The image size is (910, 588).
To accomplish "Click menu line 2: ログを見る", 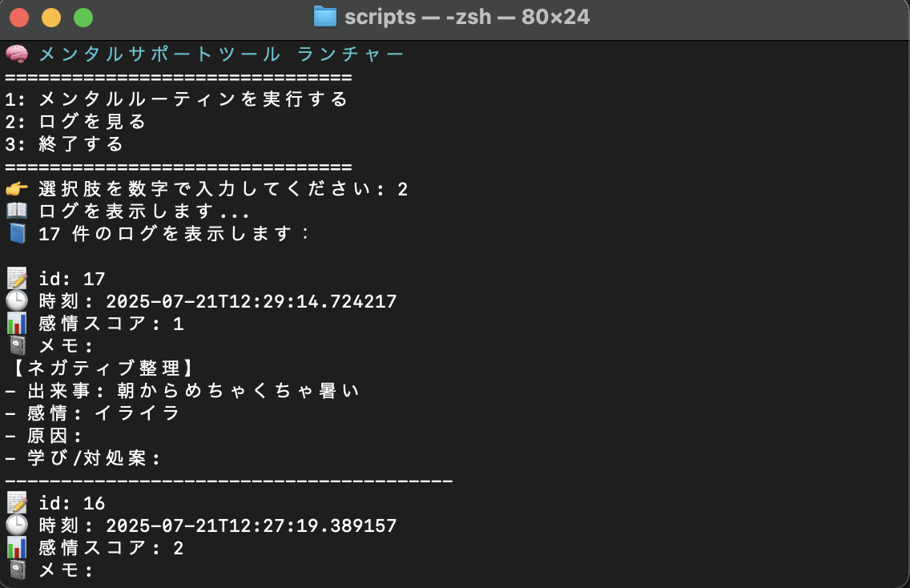I will [x=75, y=121].
